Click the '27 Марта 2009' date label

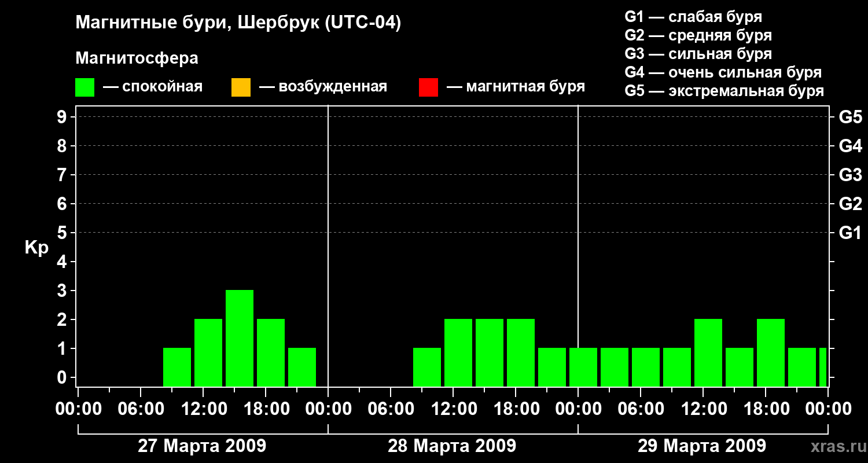[x=202, y=446]
